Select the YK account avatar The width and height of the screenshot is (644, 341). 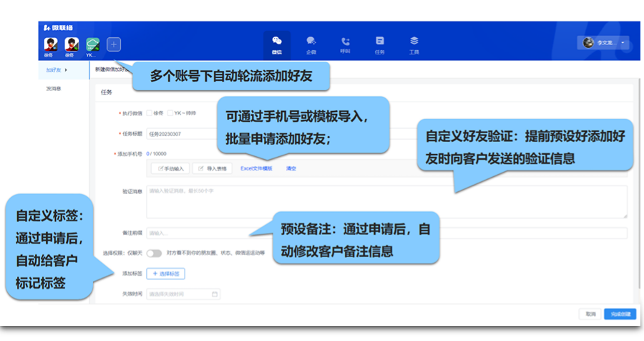coord(92,44)
